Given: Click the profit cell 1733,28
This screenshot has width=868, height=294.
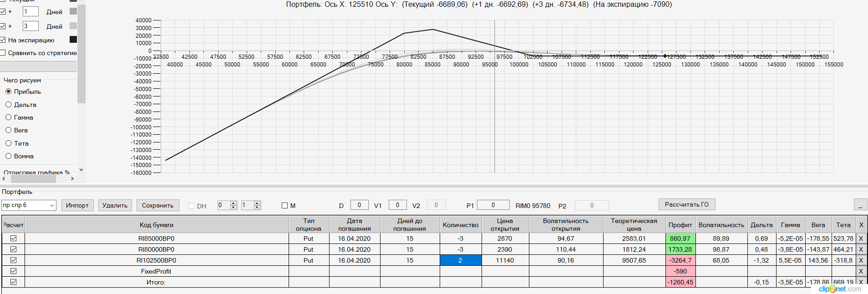Looking at the screenshot, I should [680, 249].
